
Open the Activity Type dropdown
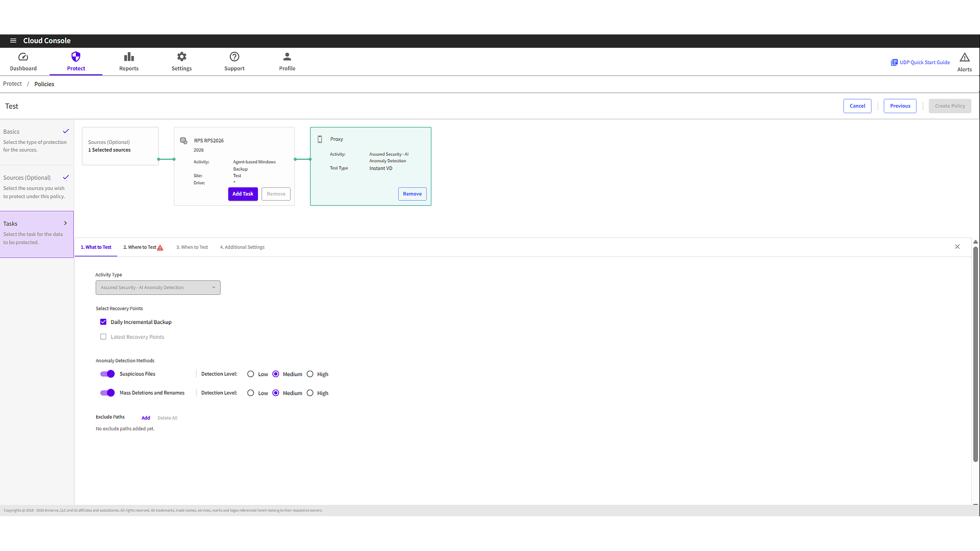click(x=158, y=287)
